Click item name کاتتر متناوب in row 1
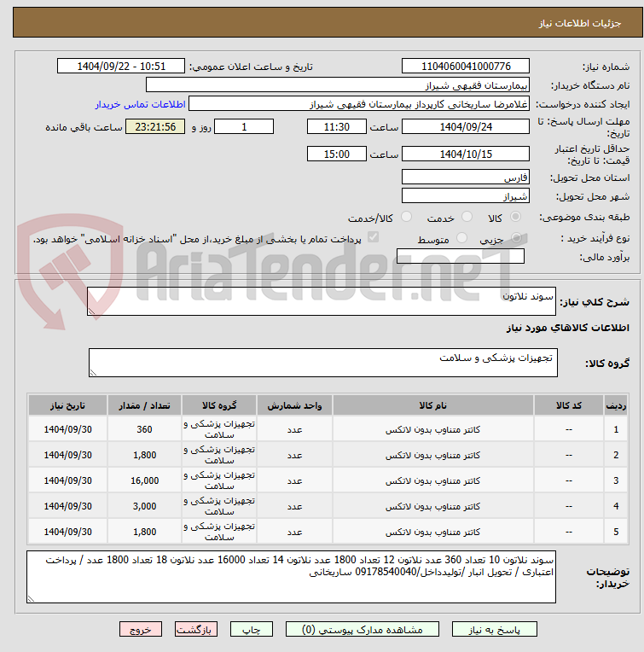The image size is (644, 652). 432,429
